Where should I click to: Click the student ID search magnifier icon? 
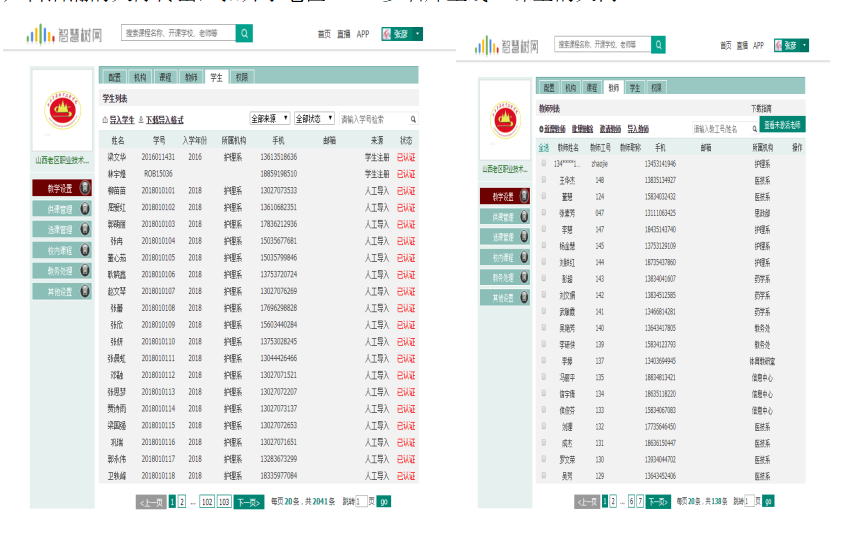(x=413, y=119)
